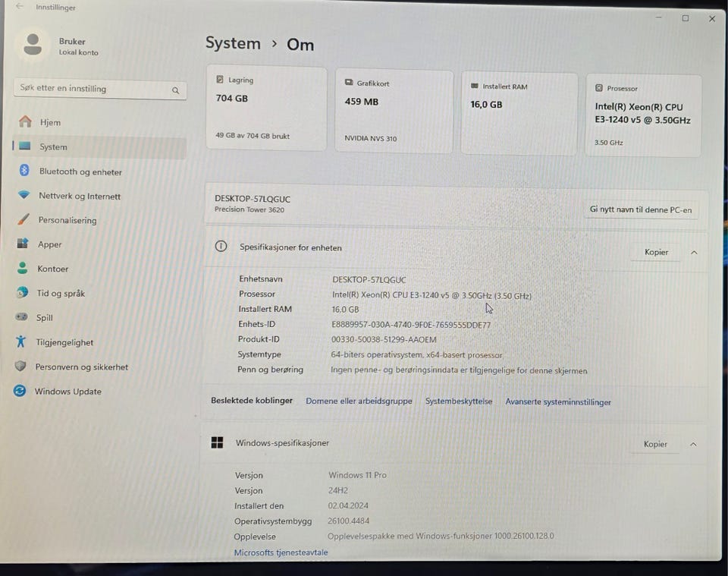728x576 pixels.
Task: Click the Søk etter en innstilling field
Action: point(100,89)
